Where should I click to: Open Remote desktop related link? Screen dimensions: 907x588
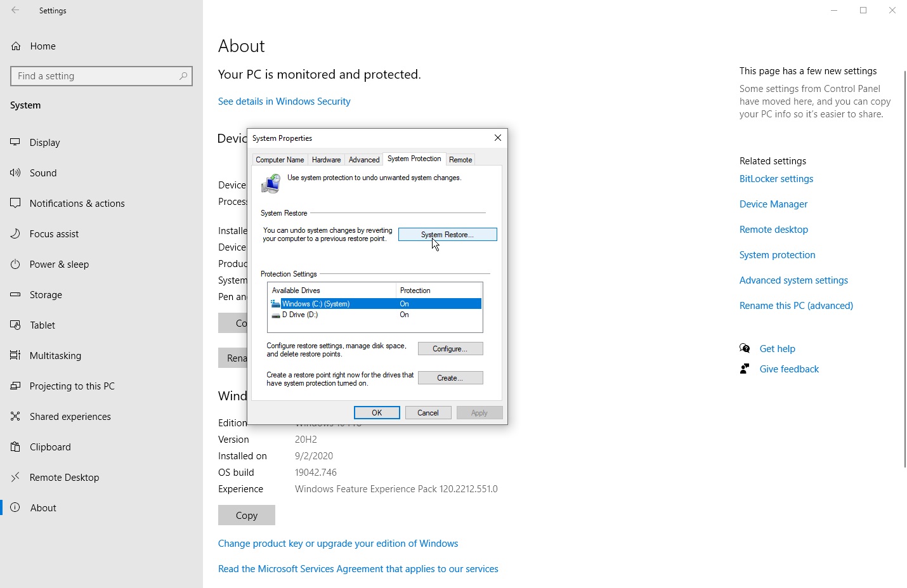pos(774,230)
